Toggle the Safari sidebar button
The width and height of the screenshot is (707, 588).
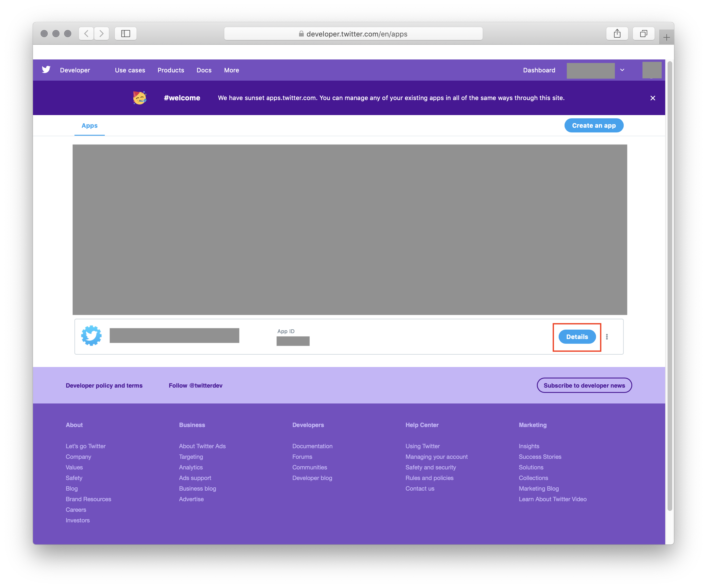[x=126, y=33]
